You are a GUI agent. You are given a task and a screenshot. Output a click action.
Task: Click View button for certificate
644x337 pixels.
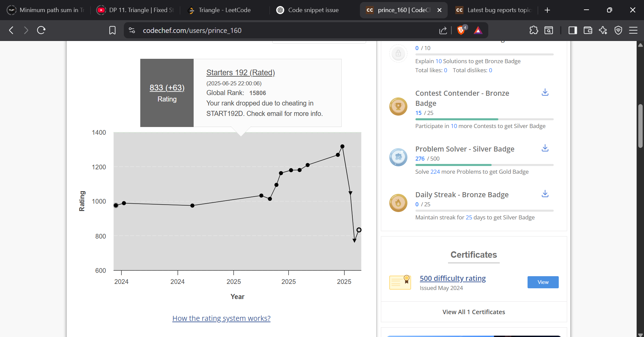[543, 282]
